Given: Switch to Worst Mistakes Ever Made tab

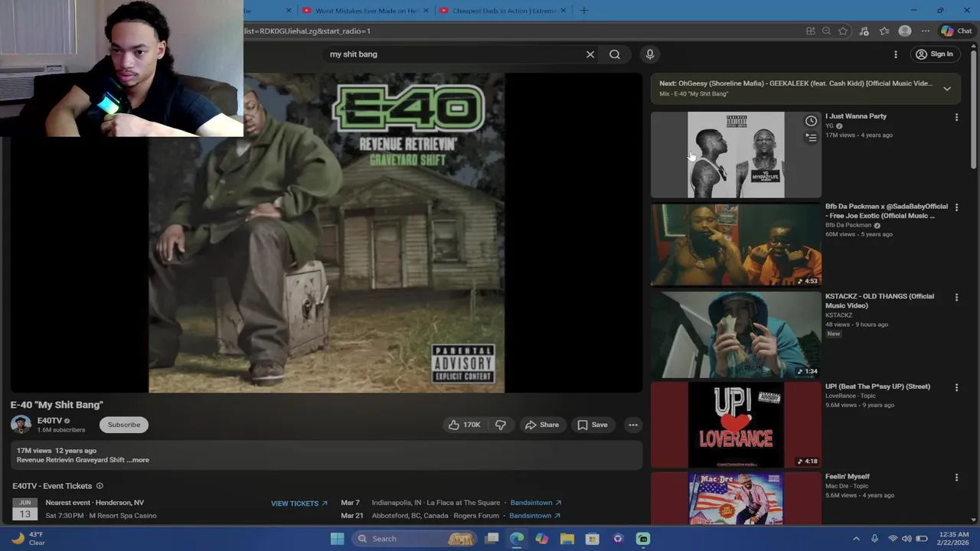Looking at the screenshot, I should (x=366, y=11).
